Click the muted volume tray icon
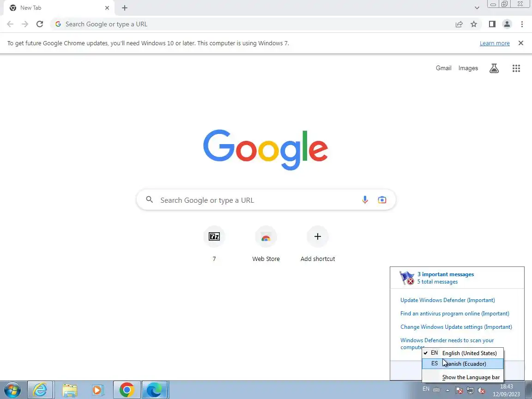The width and height of the screenshot is (532, 399). [481, 391]
